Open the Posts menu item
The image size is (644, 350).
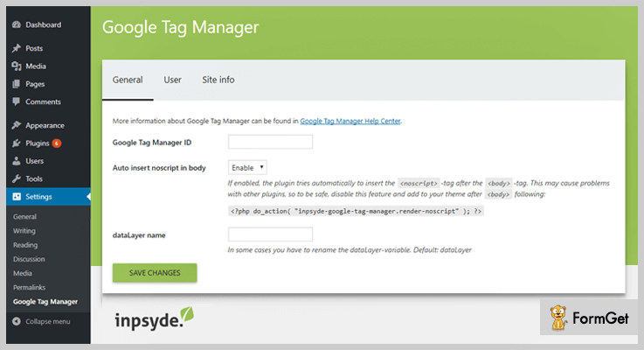pyautogui.click(x=48, y=48)
